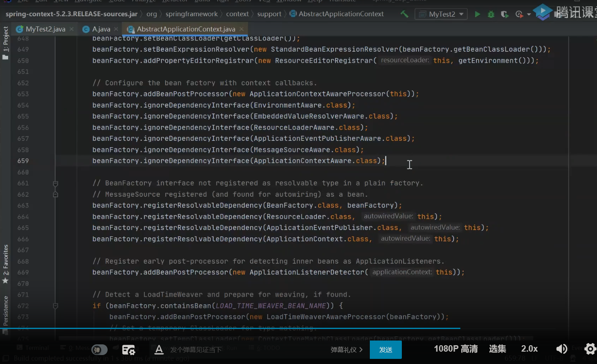
Task: Click the org breadcrumb
Action: coord(152,14)
